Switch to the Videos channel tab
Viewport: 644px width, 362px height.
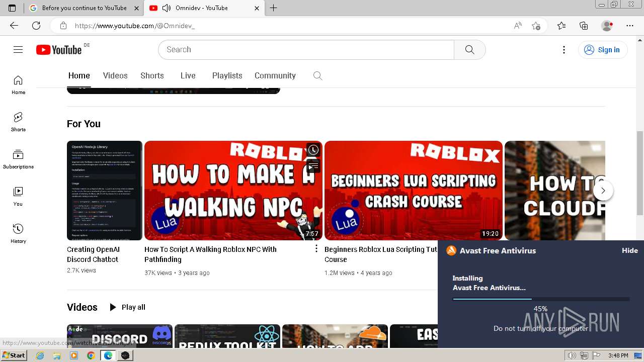pyautogui.click(x=115, y=75)
